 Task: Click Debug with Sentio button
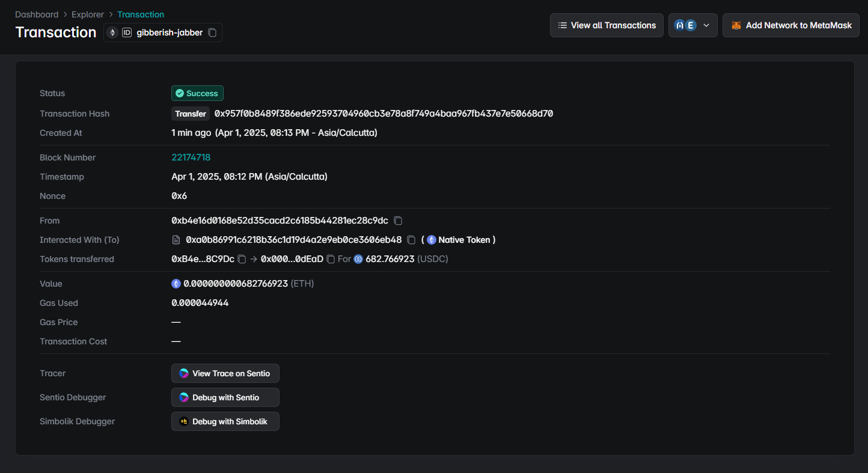point(225,397)
